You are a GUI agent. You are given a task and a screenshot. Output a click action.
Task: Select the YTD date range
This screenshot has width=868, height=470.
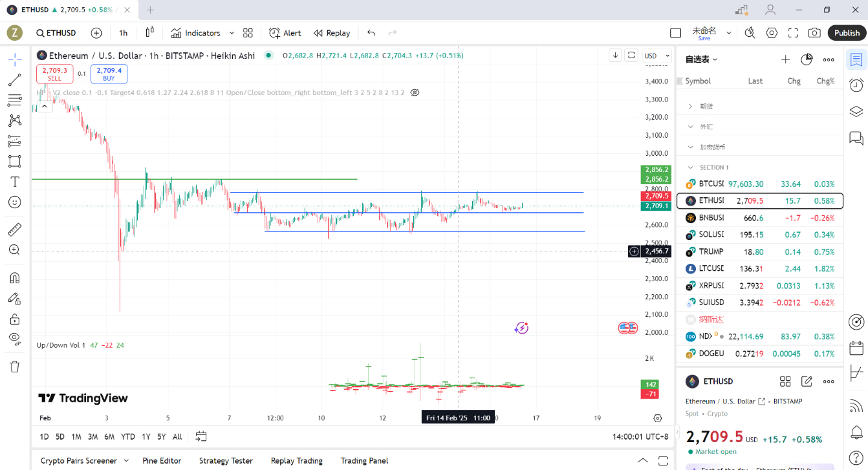click(x=128, y=436)
